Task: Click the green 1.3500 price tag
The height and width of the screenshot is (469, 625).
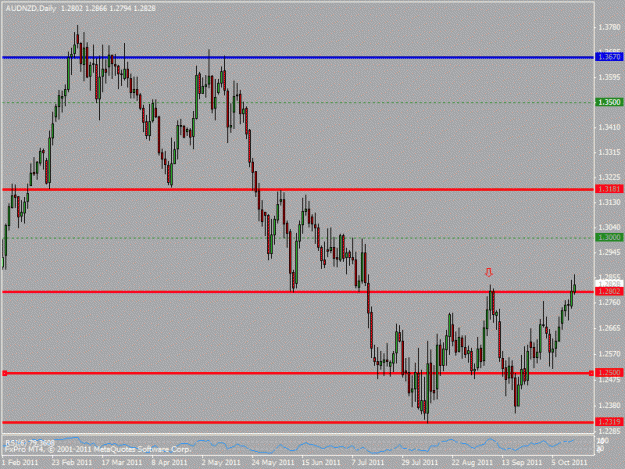Action: (609, 102)
